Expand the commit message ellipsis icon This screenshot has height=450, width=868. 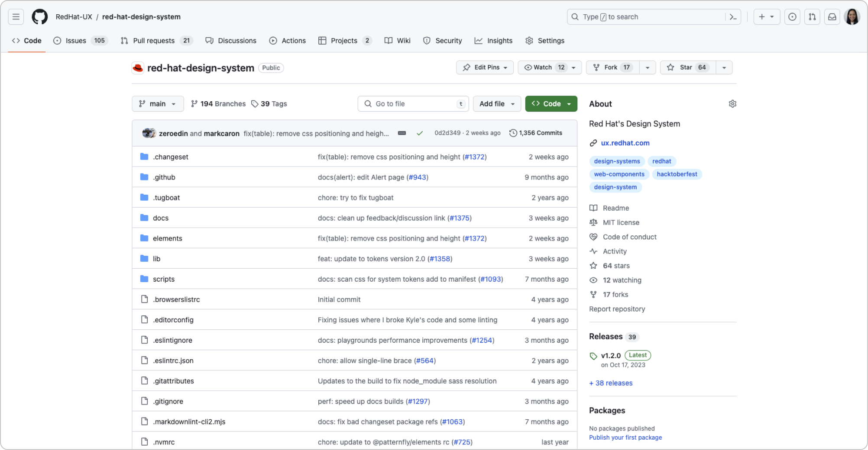402,133
